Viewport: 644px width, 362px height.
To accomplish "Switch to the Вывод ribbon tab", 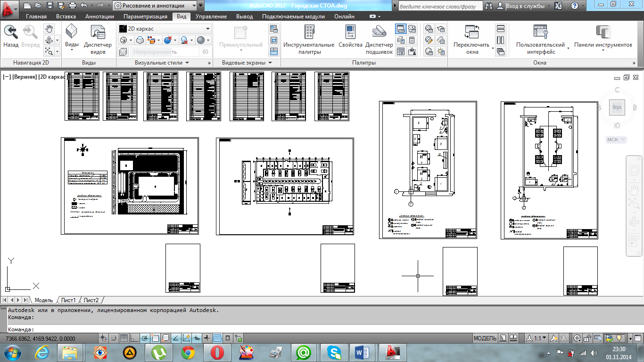I will point(244,16).
